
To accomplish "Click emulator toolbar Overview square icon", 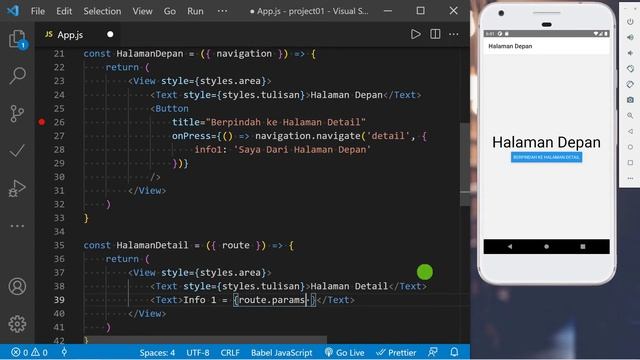I will (630, 162).
